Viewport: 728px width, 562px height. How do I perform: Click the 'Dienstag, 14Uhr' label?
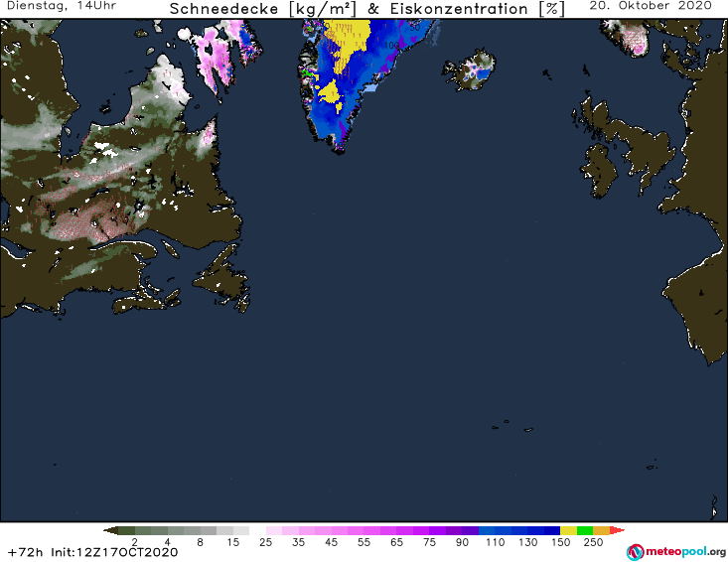click(x=62, y=6)
